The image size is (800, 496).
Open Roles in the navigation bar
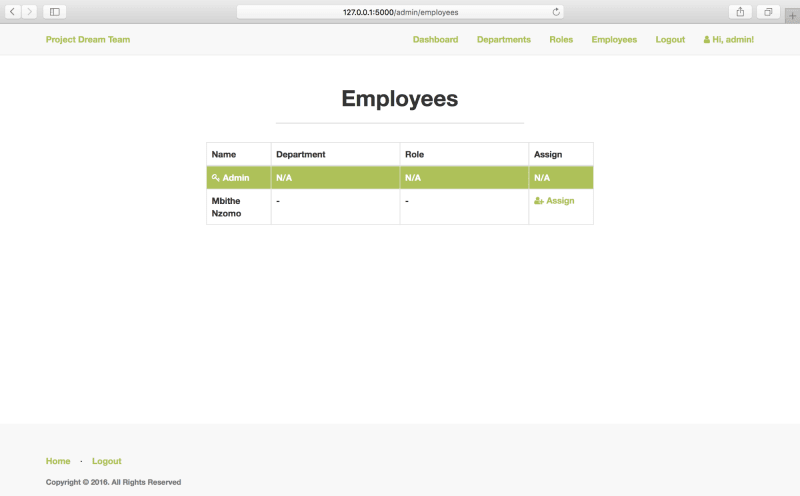pos(561,40)
